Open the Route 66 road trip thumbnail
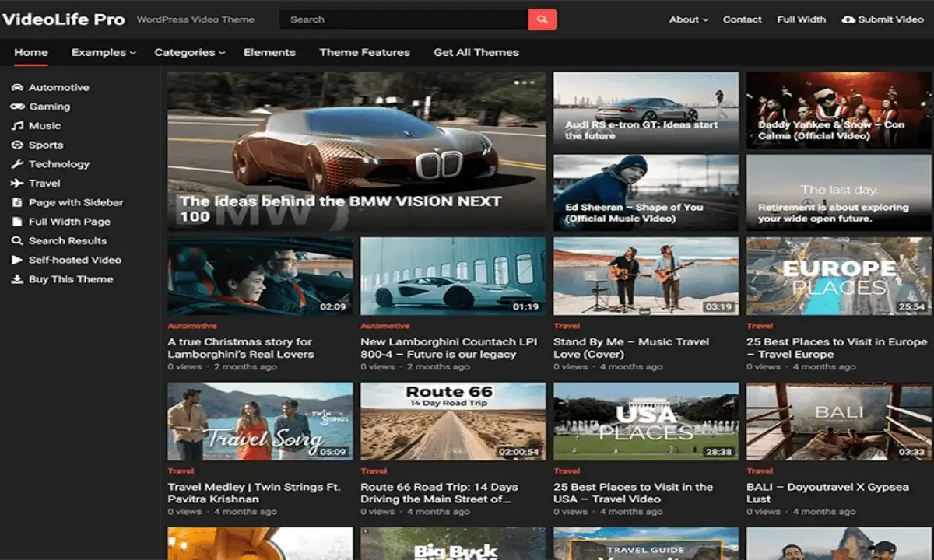 click(x=453, y=421)
